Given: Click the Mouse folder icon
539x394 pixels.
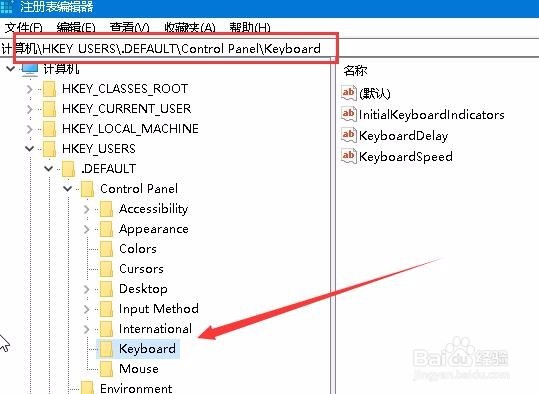Looking at the screenshot, I should [107, 369].
